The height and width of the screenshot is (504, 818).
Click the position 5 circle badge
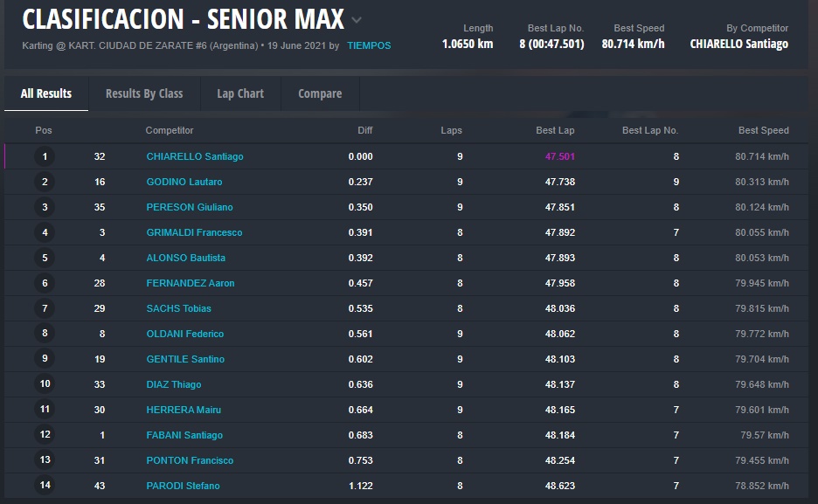point(45,259)
